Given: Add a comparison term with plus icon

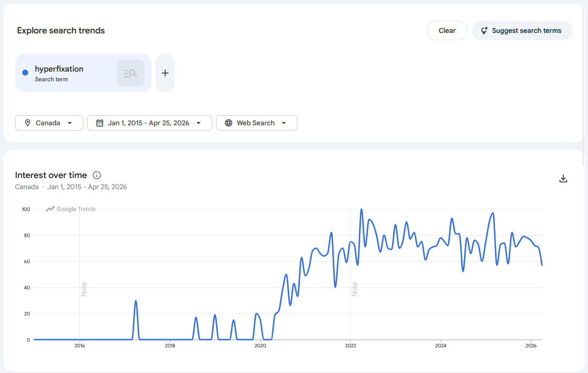Looking at the screenshot, I should point(165,73).
